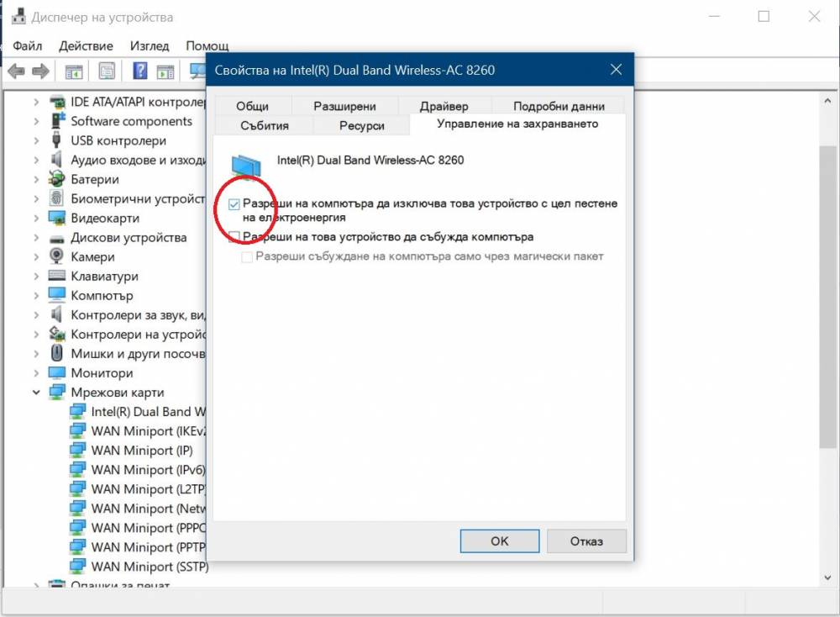Click the scrollbar down arrow in device list
840x617 pixels.
point(827,577)
